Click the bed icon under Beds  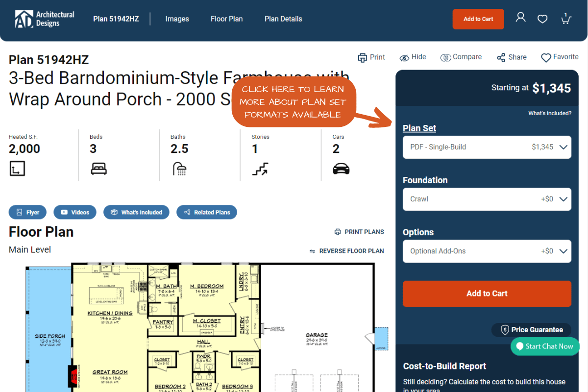(x=98, y=169)
